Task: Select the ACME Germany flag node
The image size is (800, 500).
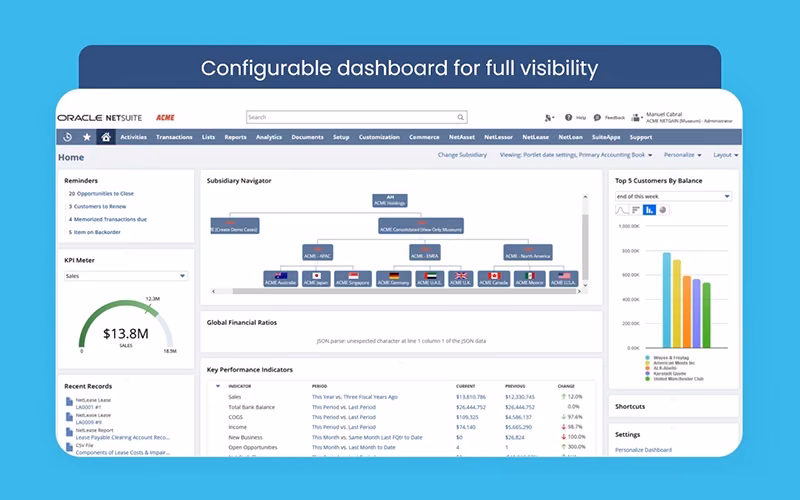Action: 393,279
